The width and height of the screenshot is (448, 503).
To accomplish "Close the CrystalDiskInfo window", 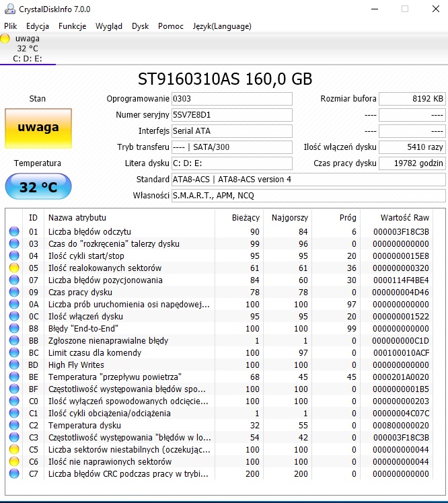I will coord(435,9).
